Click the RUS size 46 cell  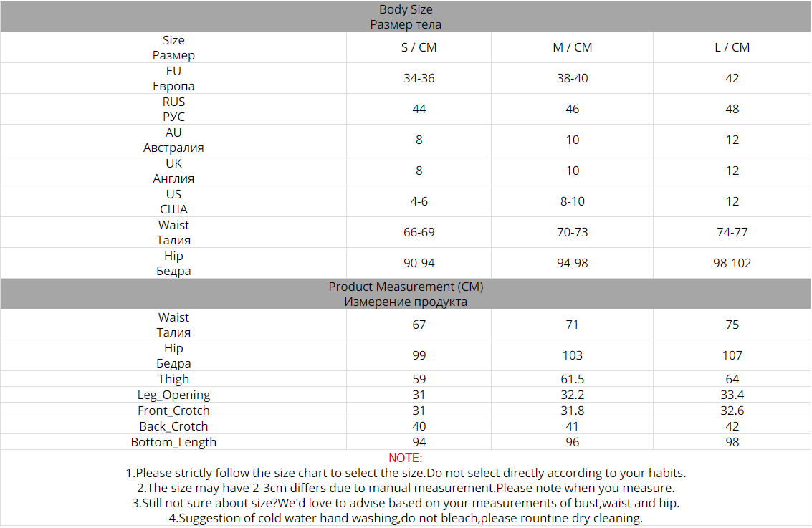point(572,109)
